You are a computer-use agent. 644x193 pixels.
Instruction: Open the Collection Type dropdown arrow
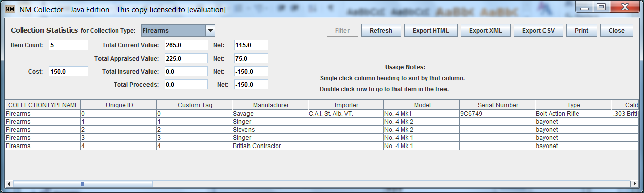pyautogui.click(x=211, y=31)
